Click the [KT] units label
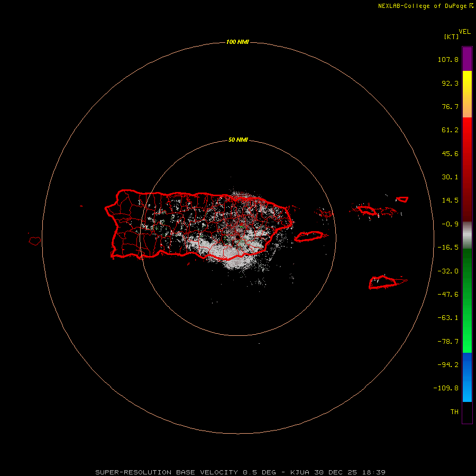The width and height of the screenshot is (476, 476). [451, 36]
